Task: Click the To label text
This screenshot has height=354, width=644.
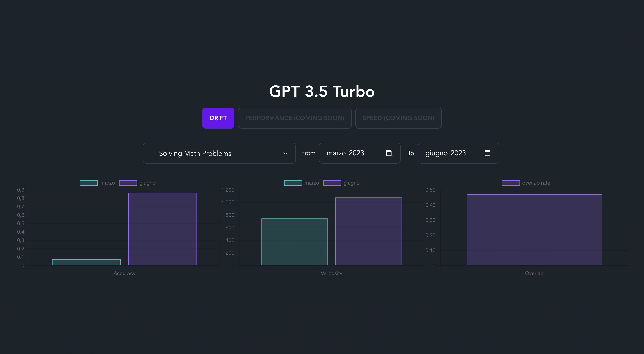Action: click(x=411, y=153)
